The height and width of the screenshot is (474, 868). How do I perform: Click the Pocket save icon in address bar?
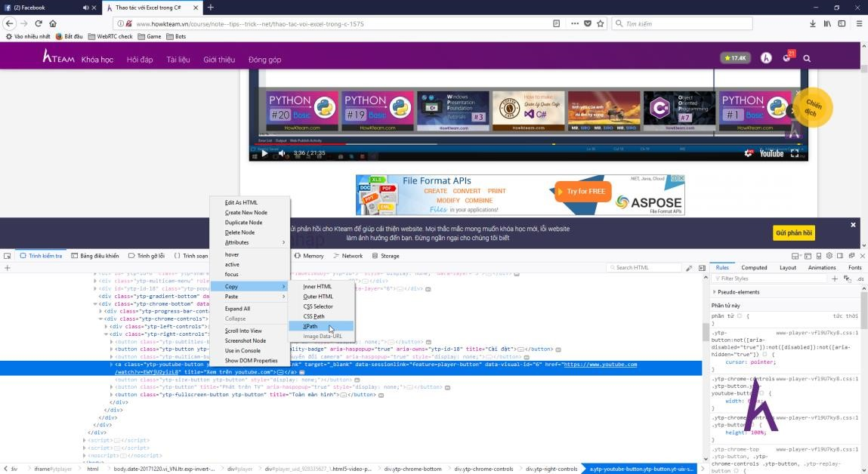pos(587,23)
